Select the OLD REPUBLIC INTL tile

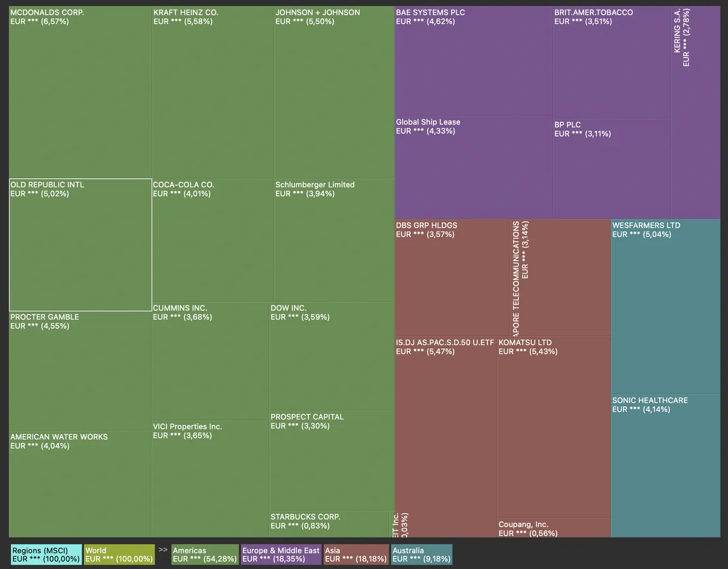click(80, 245)
